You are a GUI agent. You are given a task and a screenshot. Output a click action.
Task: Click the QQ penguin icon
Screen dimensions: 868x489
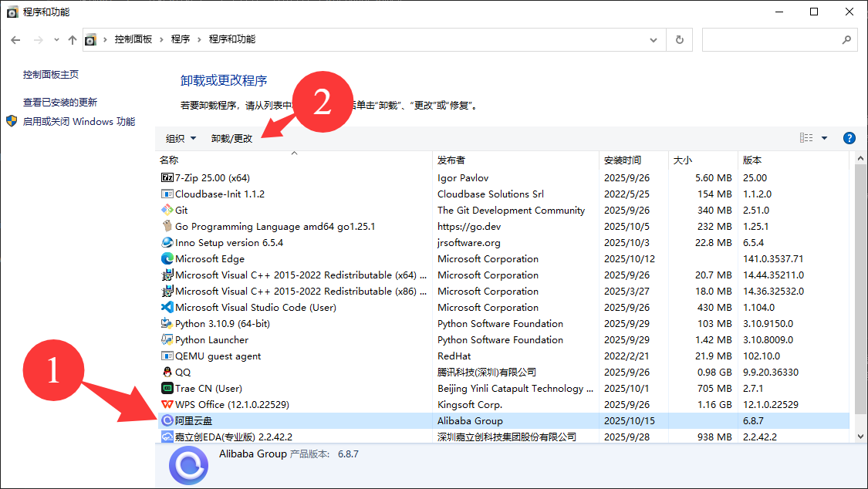coord(167,373)
